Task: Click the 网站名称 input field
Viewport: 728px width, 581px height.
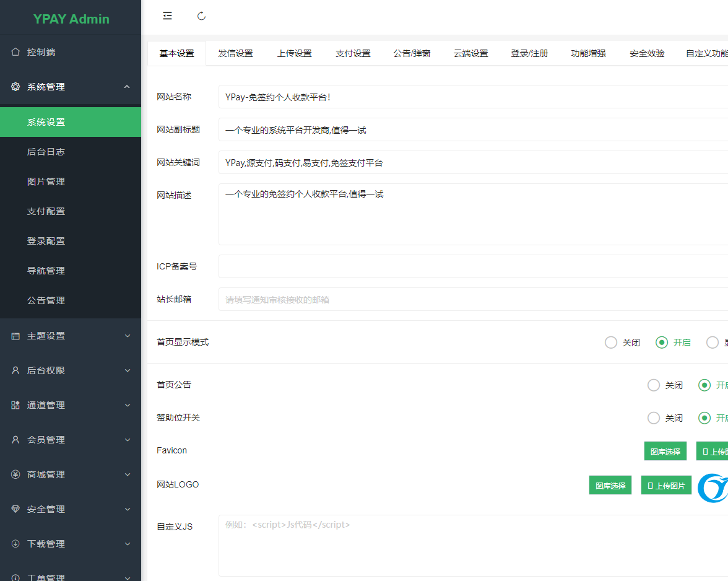Action: (x=473, y=97)
